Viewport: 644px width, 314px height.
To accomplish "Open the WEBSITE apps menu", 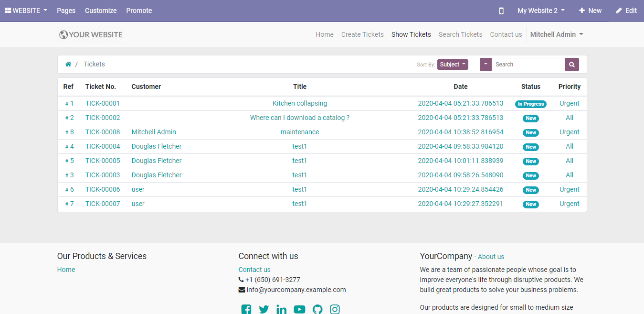I will click(x=26, y=11).
